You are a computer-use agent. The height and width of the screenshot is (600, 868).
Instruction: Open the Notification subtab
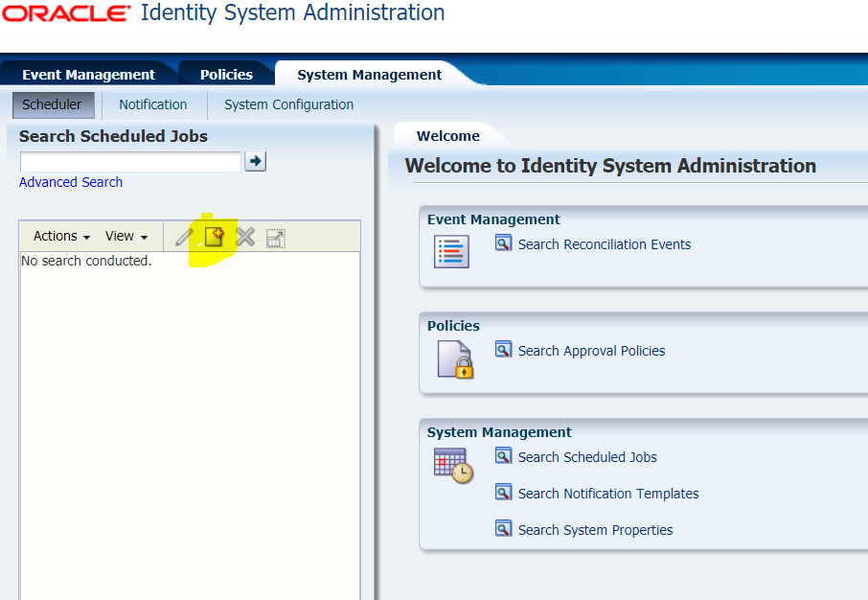(x=152, y=104)
